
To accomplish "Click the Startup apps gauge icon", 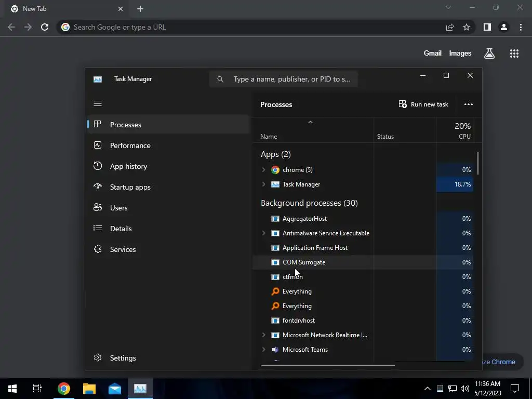I will point(97,187).
